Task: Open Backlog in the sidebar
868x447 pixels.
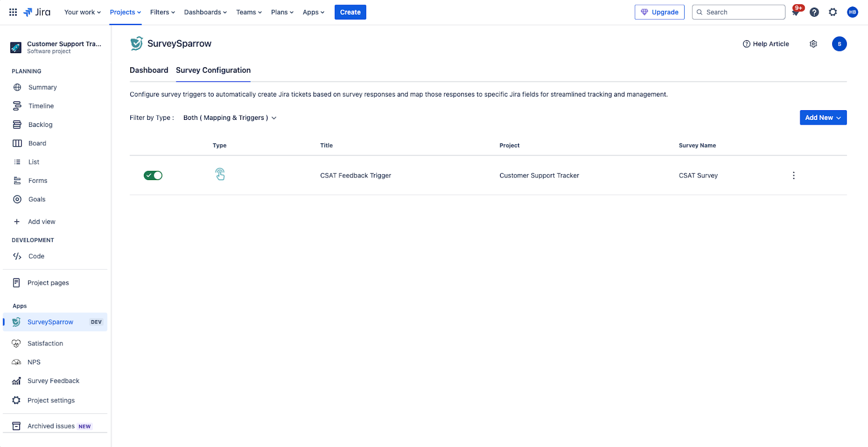Action: click(40, 125)
